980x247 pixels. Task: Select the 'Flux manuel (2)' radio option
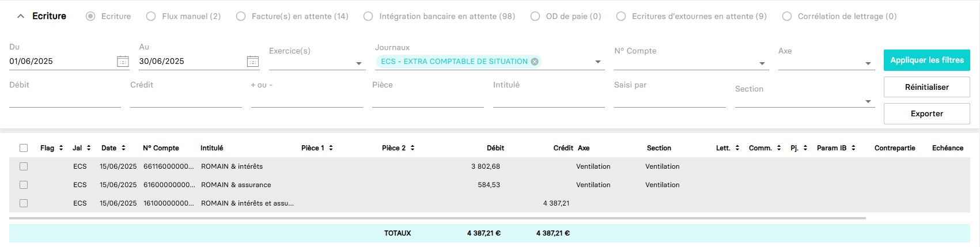point(151,16)
